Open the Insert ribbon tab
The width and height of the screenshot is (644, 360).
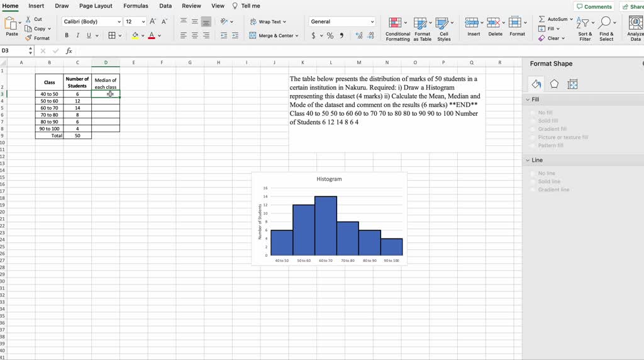pyautogui.click(x=36, y=6)
